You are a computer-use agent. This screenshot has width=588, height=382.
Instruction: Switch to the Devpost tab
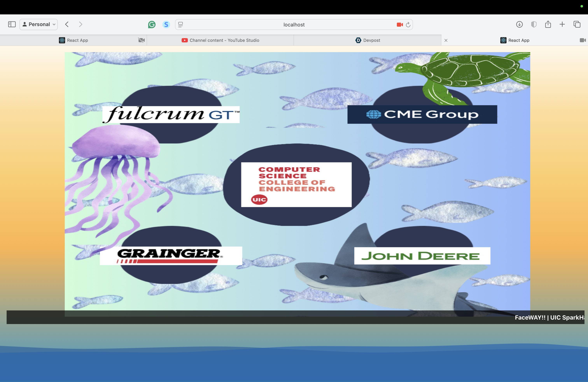tap(368, 40)
